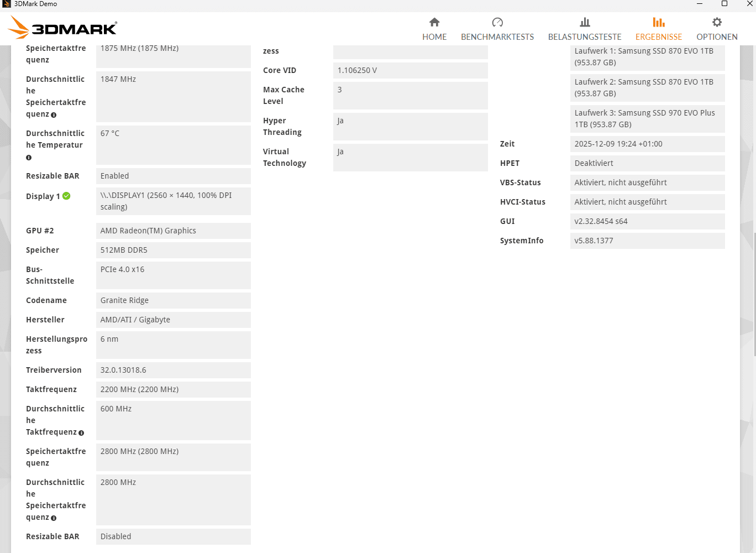756x553 pixels.
Task: Click the Granite Ridge codename value
Action: pos(174,300)
